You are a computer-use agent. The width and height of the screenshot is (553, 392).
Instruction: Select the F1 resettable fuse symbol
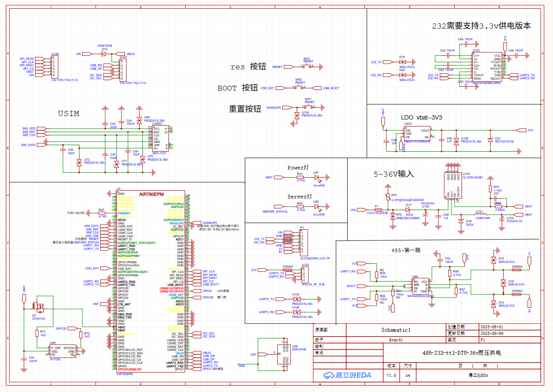point(377,210)
